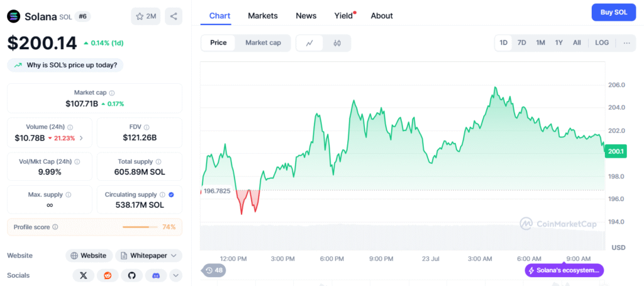Click the $121.26B FDV value
Viewport: 644px width, 286px height.
[140, 138]
